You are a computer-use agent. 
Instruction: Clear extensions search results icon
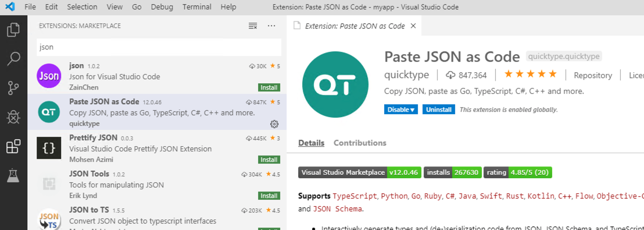coord(253,26)
